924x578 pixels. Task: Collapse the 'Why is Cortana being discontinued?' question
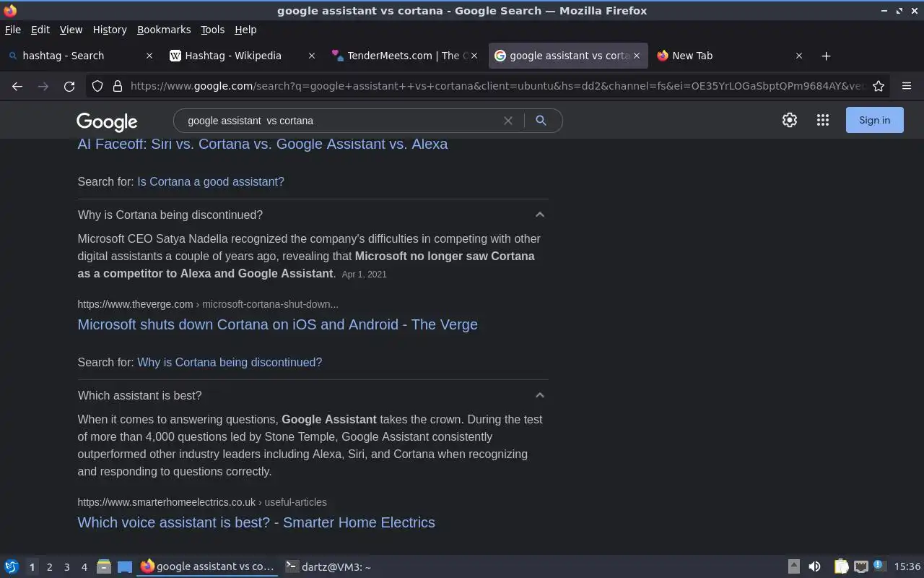click(539, 215)
